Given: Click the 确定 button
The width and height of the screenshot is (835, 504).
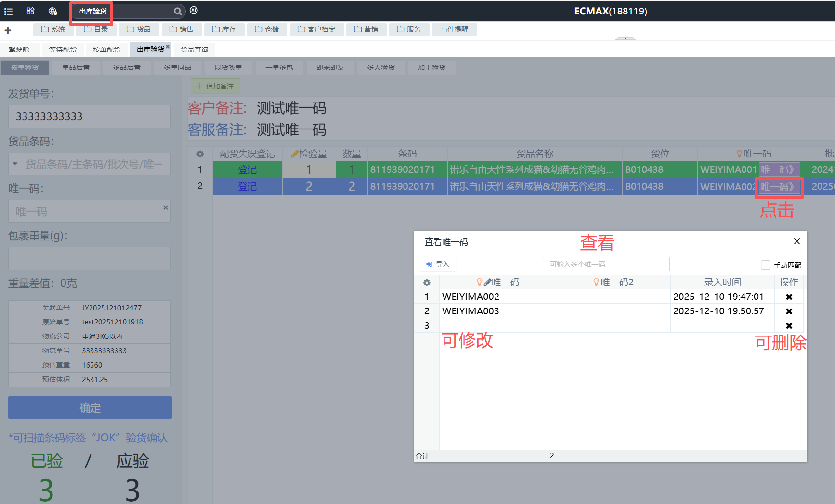Looking at the screenshot, I should pos(90,408).
